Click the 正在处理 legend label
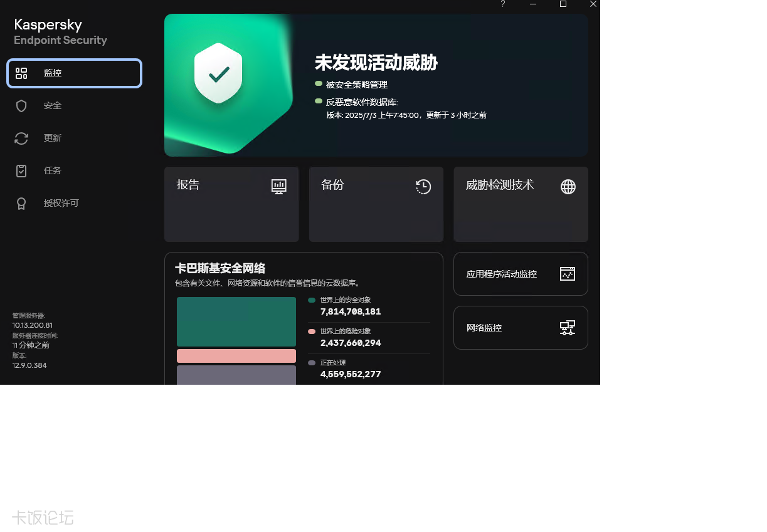The width and height of the screenshot is (767, 532). click(x=333, y=363)
